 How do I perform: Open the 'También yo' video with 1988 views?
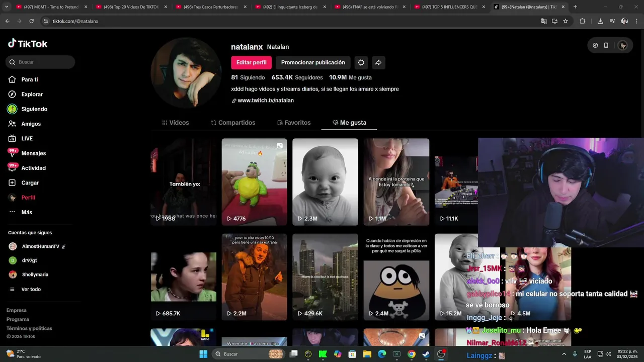pos(184,182)
